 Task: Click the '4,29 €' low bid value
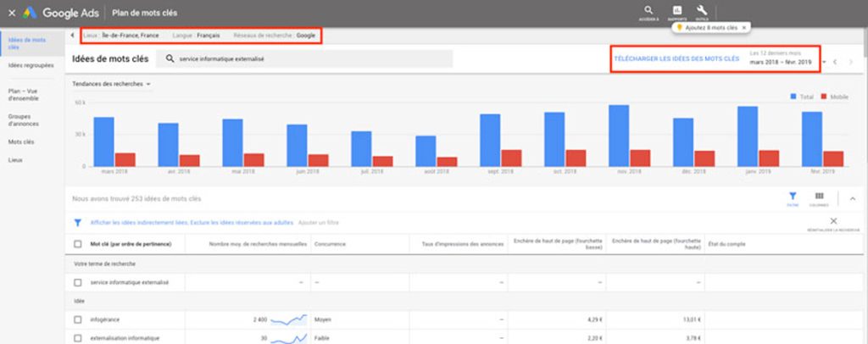coord(594,319)
